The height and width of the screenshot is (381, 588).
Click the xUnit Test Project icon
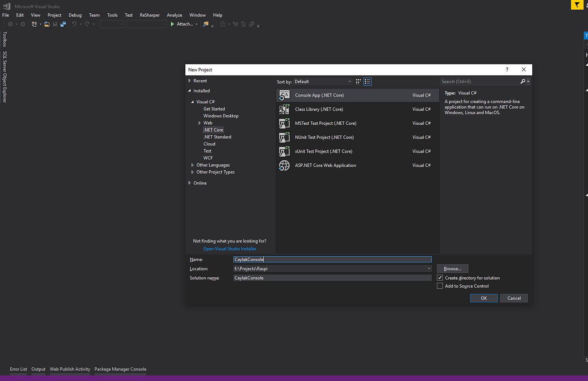tap(284, 151)
